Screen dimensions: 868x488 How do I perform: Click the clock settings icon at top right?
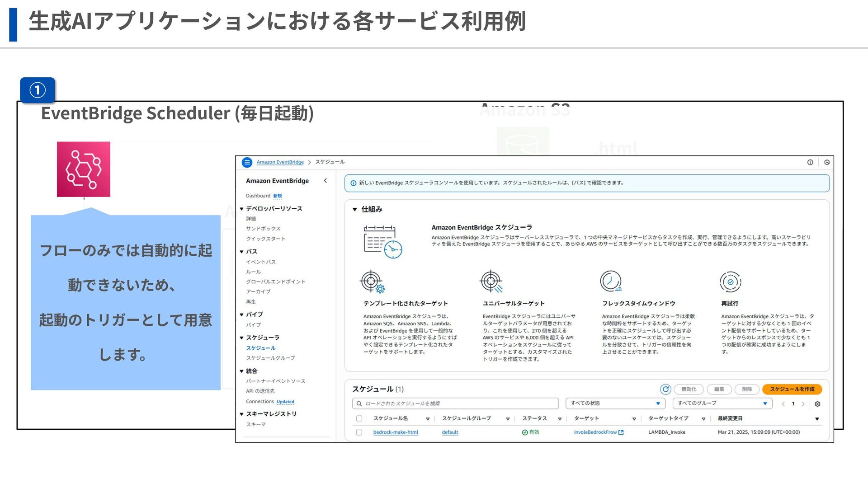[827, 162]
